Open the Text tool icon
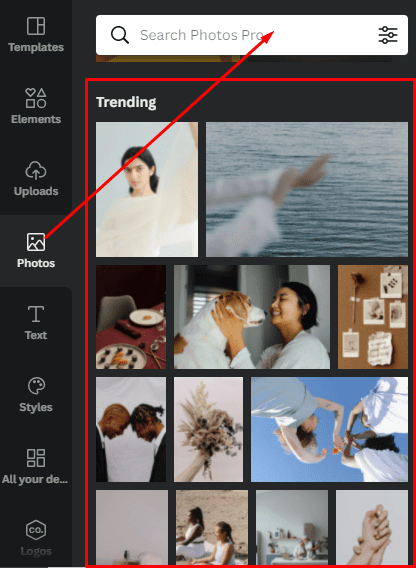The width and height of the screenshot is (416, 568). (36, 314)
